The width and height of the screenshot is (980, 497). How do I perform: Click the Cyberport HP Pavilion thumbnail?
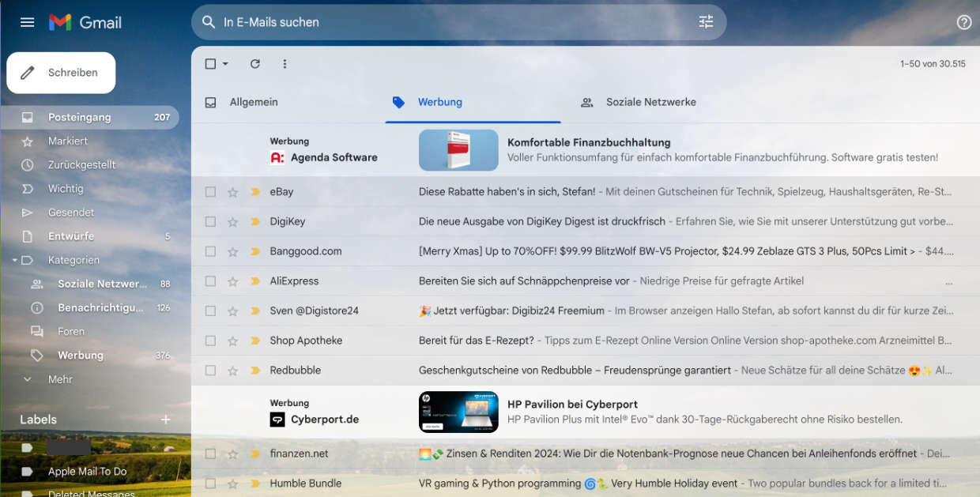458,412
